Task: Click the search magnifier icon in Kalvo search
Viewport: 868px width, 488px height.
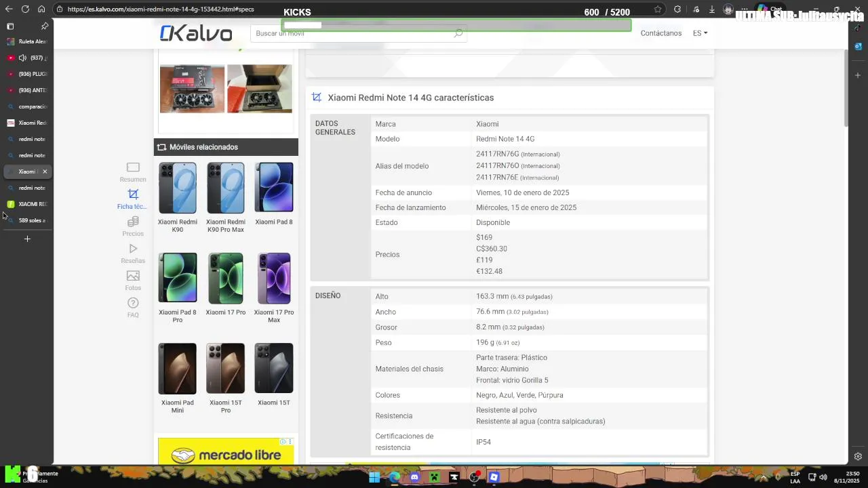Action: coord(458,33)
